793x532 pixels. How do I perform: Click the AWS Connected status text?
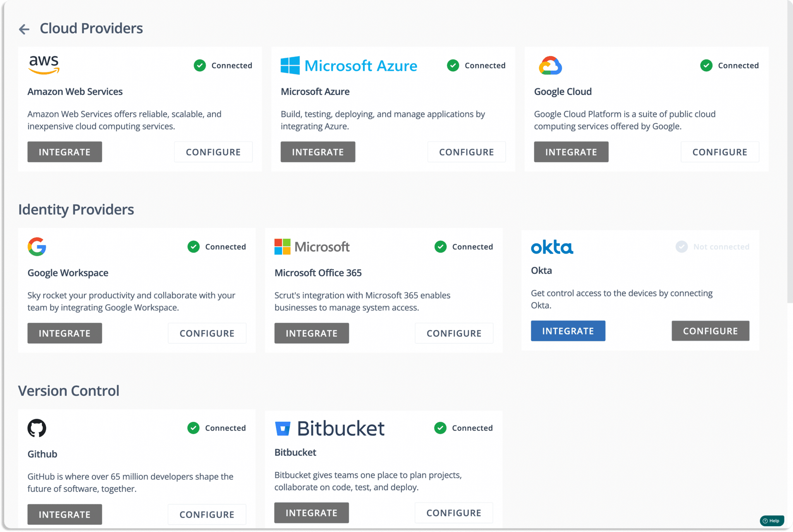click(232, 65)
